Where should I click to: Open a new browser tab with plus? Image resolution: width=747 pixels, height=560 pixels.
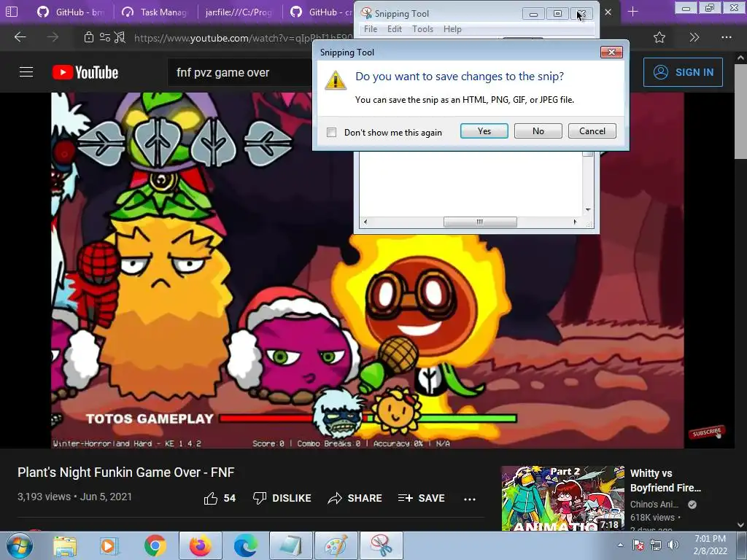(632, 12)
